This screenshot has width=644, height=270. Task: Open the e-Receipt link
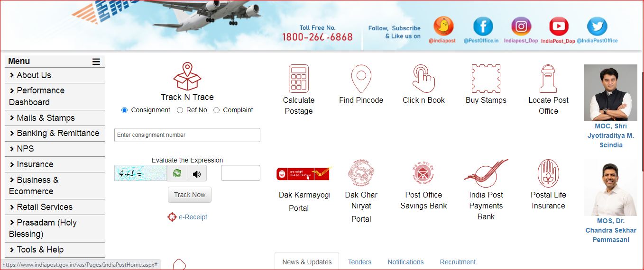[x=193, y=217]
